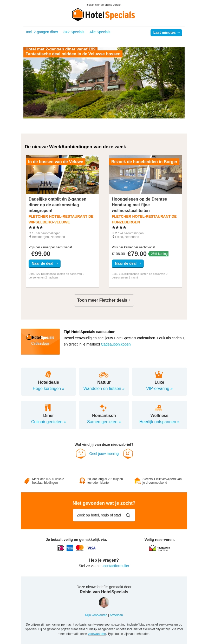Click the HotelSpecials logo at top
The height and width of the screenshot is (644, 208).
click(103, 15)
